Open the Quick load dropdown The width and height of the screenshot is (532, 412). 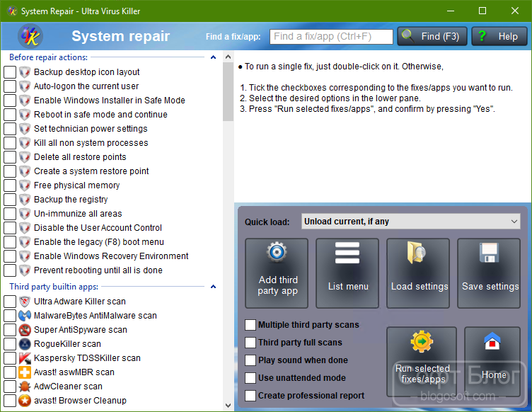pyautogui.click(x=410, y=222)
